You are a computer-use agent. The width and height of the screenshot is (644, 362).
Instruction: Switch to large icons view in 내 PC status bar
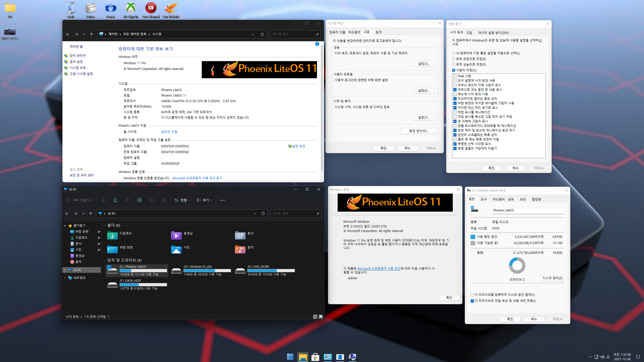coord(321,317)
